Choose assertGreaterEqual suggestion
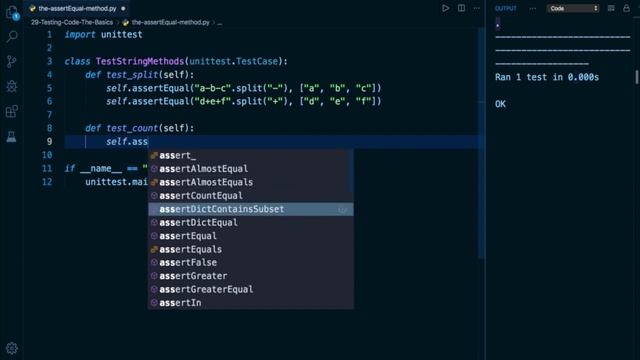The width and height of the screenshot is (640, 360). click(x=251, y=289)
